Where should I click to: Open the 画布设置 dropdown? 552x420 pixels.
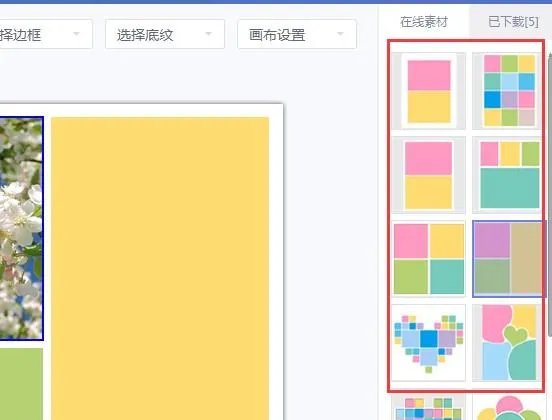(x=297, y=34)
